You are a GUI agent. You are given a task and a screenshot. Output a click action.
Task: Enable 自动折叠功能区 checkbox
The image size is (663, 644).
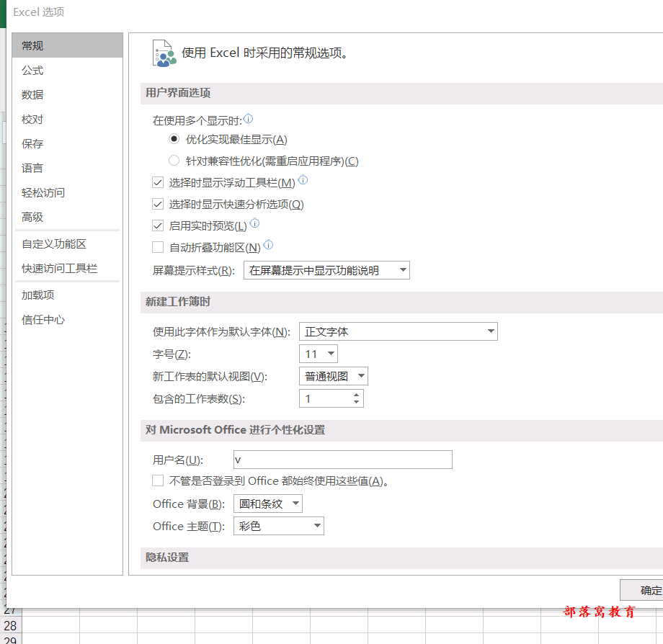point(158,247)
